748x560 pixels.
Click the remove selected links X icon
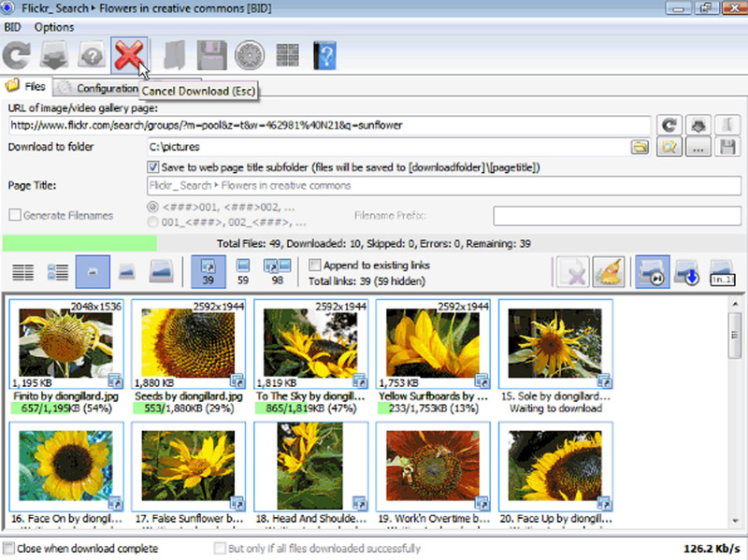click(x=573, y=272)
